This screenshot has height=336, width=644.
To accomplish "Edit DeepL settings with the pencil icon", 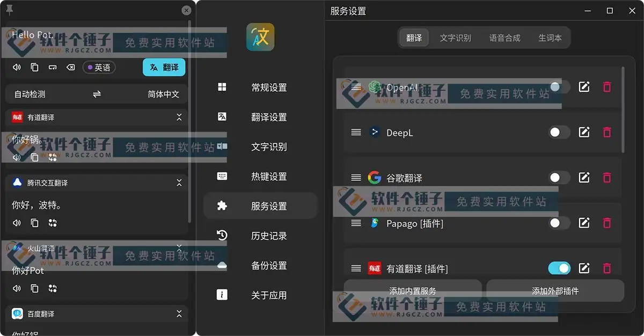I will (584, 132).
